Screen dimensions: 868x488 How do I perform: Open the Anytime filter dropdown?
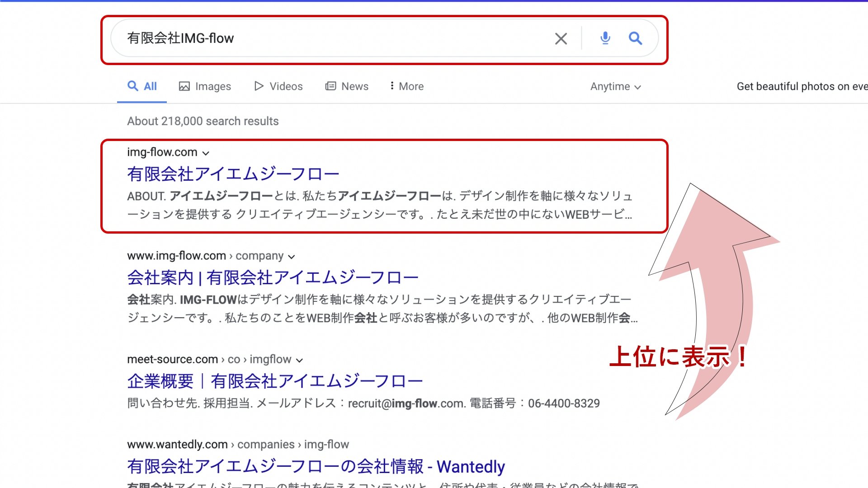pyautogui.click(x=616, y=86)
